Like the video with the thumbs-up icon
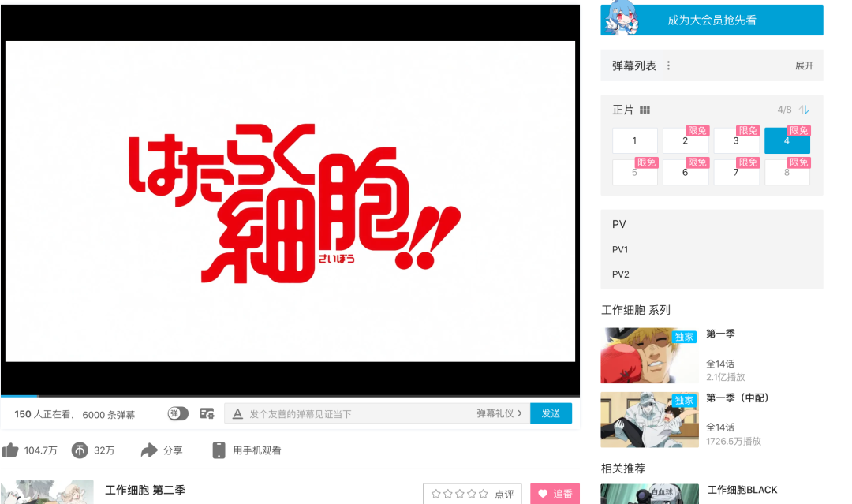This screenshot has height=504, width=852. [14, 450]
